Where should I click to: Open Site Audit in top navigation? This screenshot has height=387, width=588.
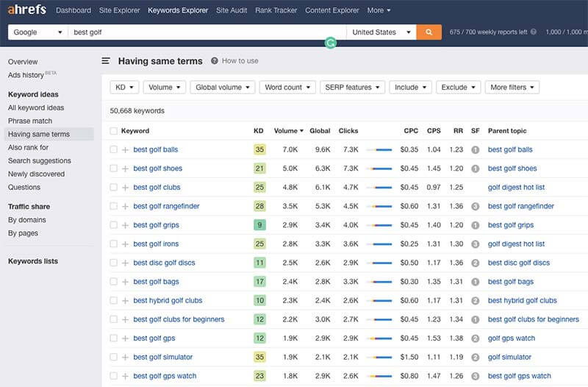(x=232, y=10)
